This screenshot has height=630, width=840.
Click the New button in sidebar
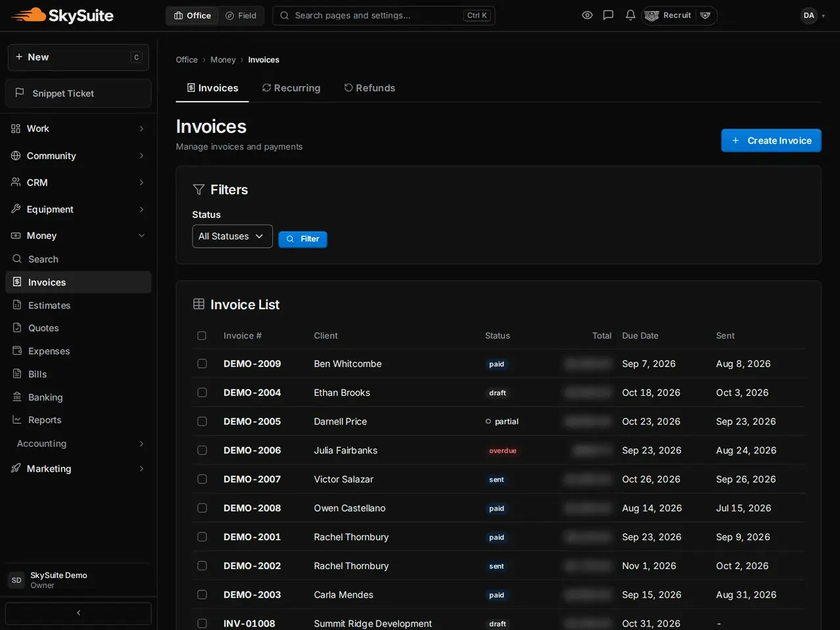[x=78, y=57]
